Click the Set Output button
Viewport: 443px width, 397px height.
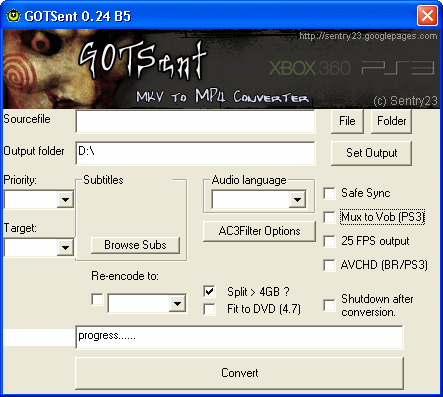(371, 153)
